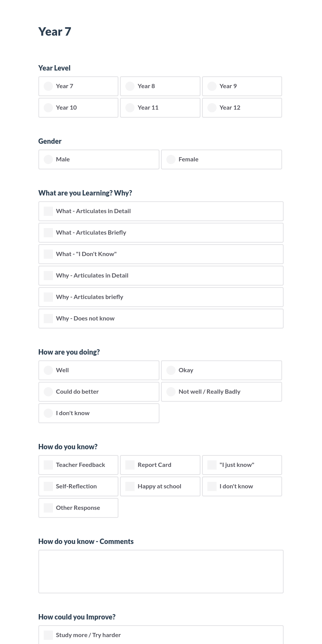
Task: Check the 'Happy at school' option
Action: (130, 486)
